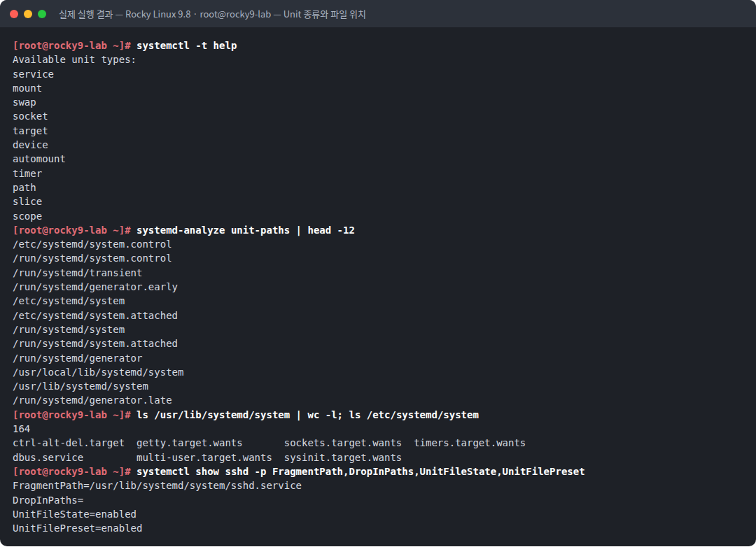Image resolution: width=756 pixels, height=547 pixels.
Task: Click the prompt before 'systemctl show sshd'
Action: click(x=72, y=471)
